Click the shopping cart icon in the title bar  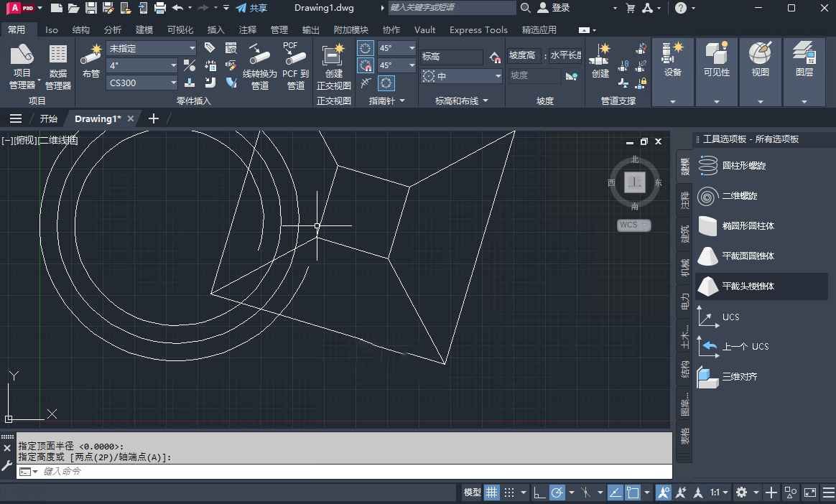point(630,8)
